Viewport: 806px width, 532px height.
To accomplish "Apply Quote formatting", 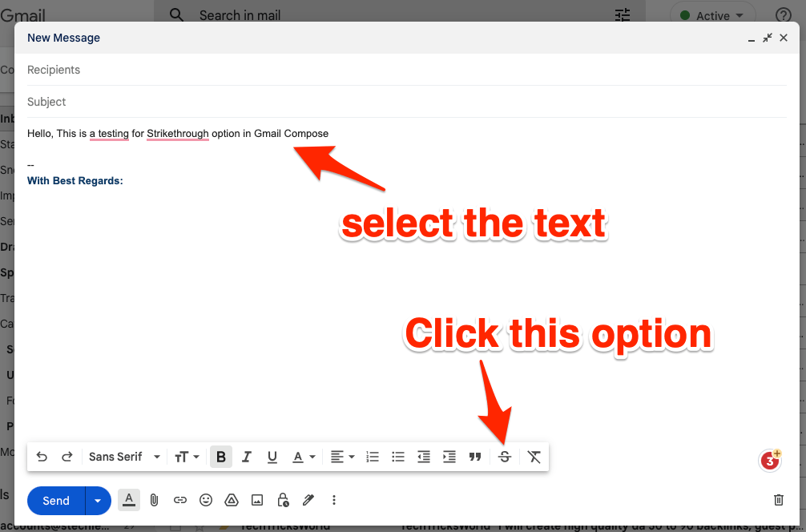I will (475, 457).
